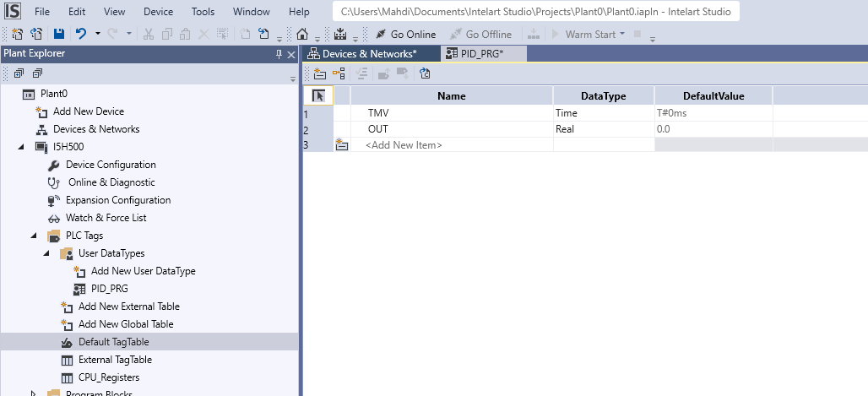868x396 pixels.
Task: Click the Go Online button
Action: (x=405, y=35)
